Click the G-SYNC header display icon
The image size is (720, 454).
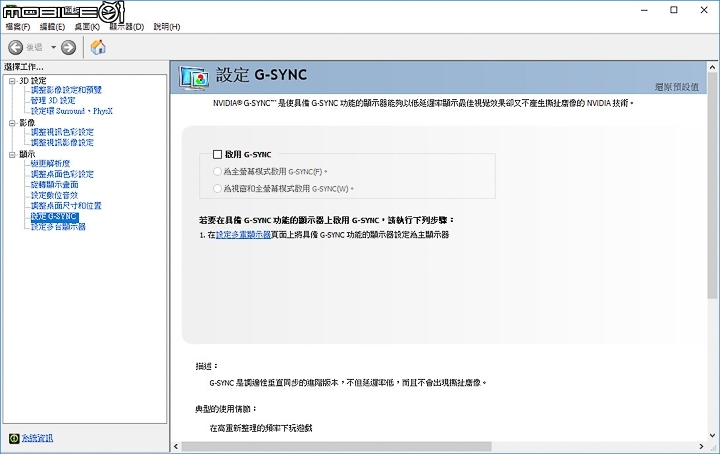pyautogui.click(x=194, y=78)
